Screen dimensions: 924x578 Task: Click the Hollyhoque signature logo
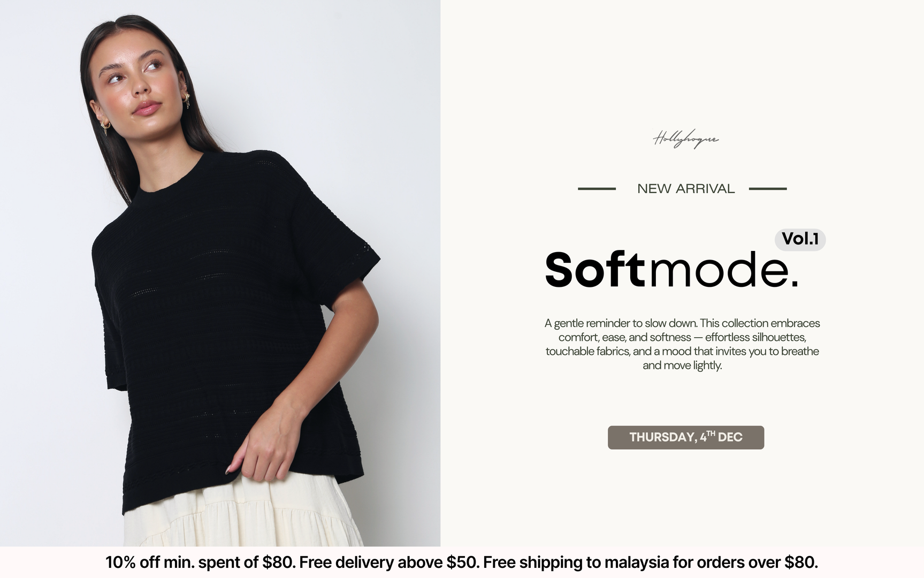point(685,139)
